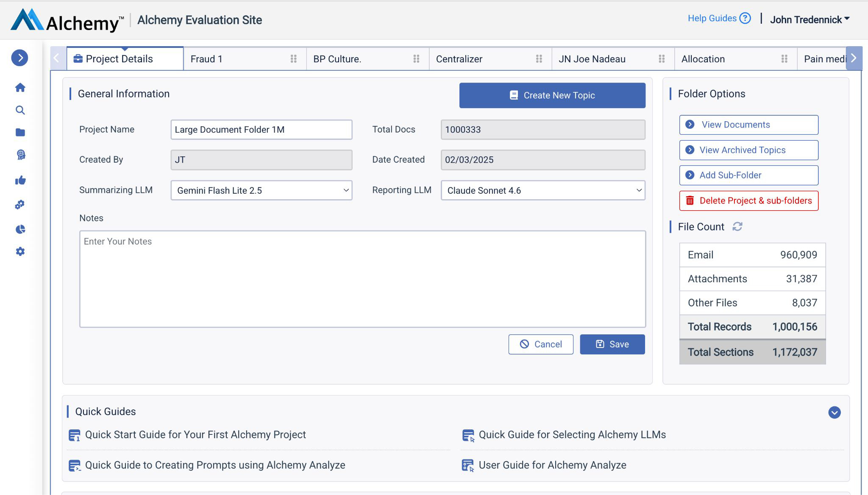Click the thumbs-up icon in sidebar
Screen dimensions: 868x495
click(x=20, y=181)
